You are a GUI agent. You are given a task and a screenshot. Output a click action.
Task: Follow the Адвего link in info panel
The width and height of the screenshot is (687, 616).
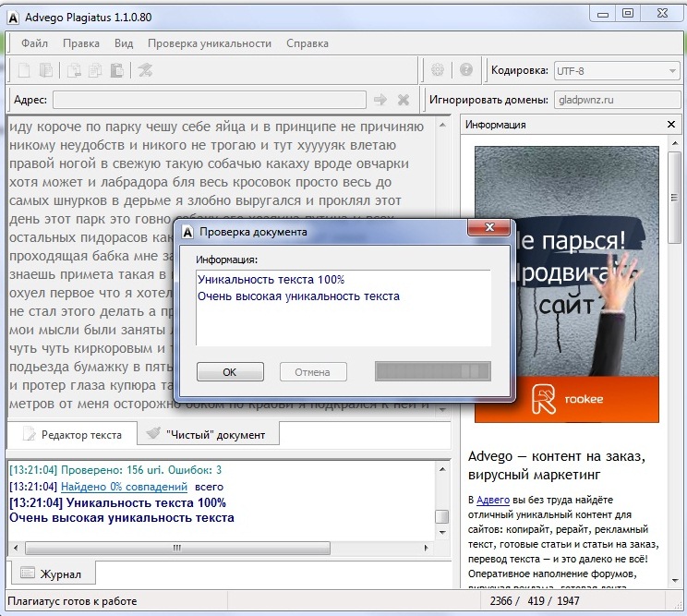pyautogui.click(x=492, y=501)
